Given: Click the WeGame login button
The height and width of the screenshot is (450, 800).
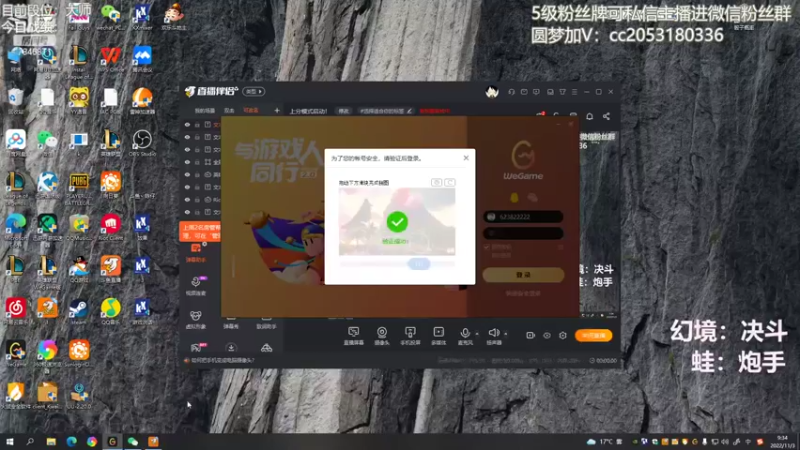Looking at the screenshot, I should pos(523,274).
